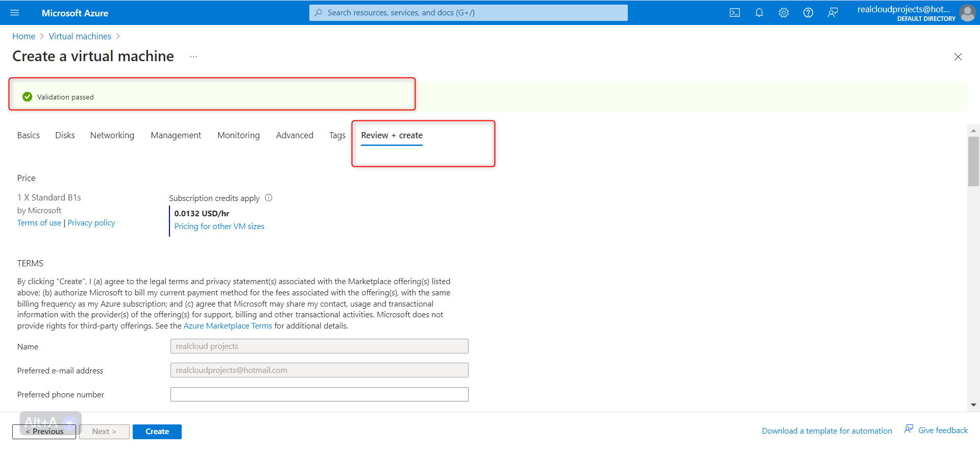Click the Name field
This screenshot has width=980, height=454.
point(320,346)
